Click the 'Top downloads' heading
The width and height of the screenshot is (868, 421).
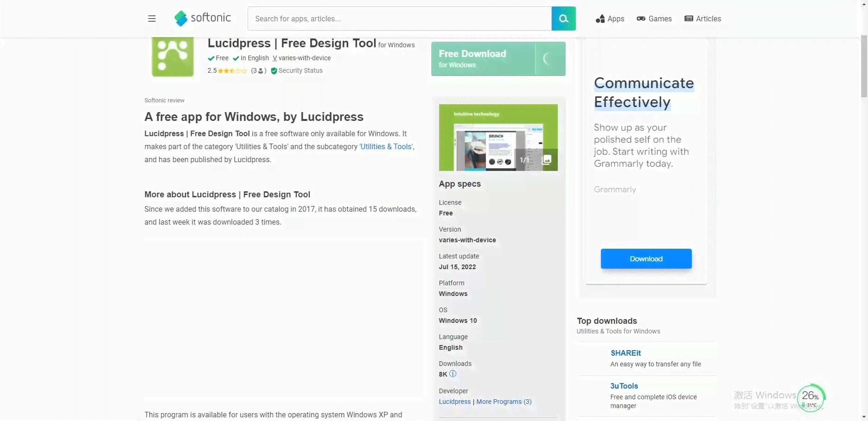click(606, 321)
